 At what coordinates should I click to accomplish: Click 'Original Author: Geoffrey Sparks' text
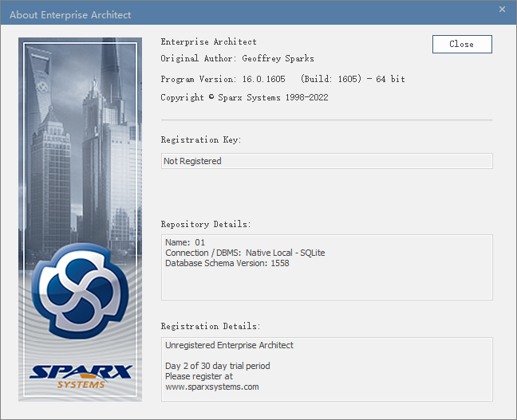tap(237, 58)
